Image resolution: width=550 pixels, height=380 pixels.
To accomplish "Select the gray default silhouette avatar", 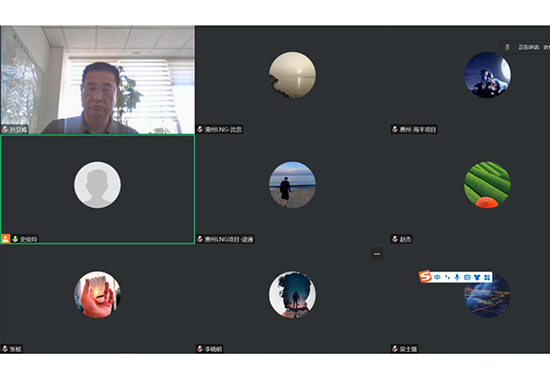I will (x=98, y=185).
